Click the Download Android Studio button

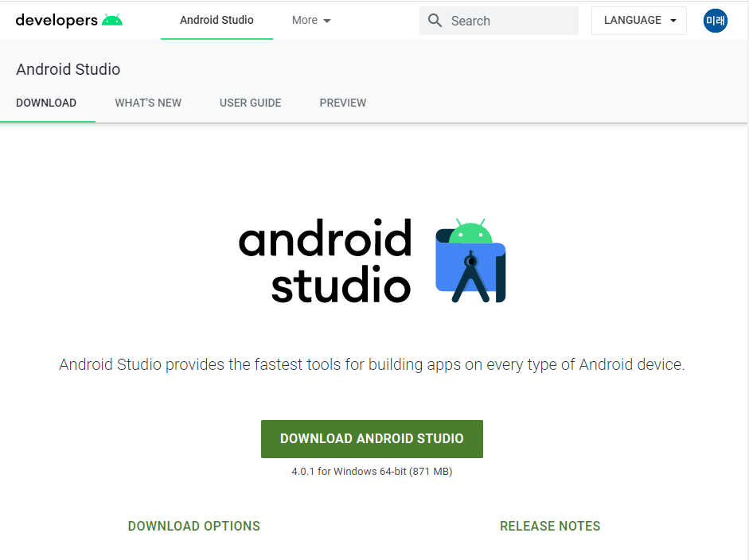tap(372, 439)
